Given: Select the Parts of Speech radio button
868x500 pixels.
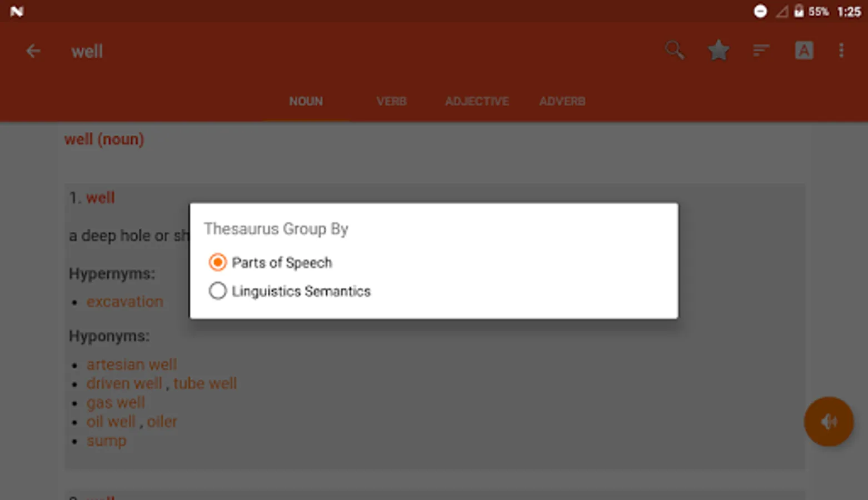Looking at the screenshot, I should [x=218, y=262].
